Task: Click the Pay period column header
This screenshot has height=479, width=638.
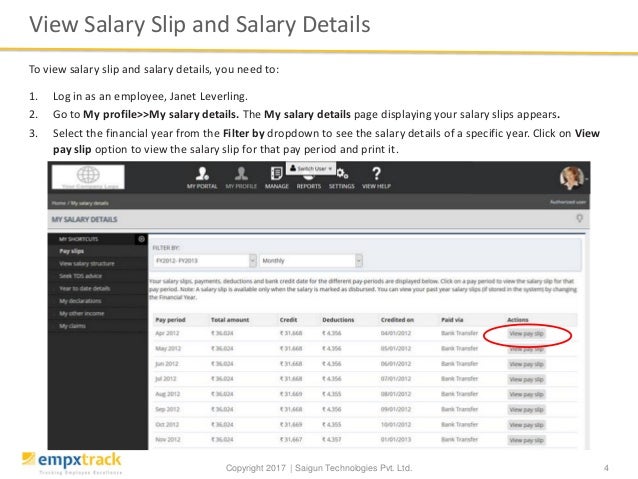Action: pos(170,320)
